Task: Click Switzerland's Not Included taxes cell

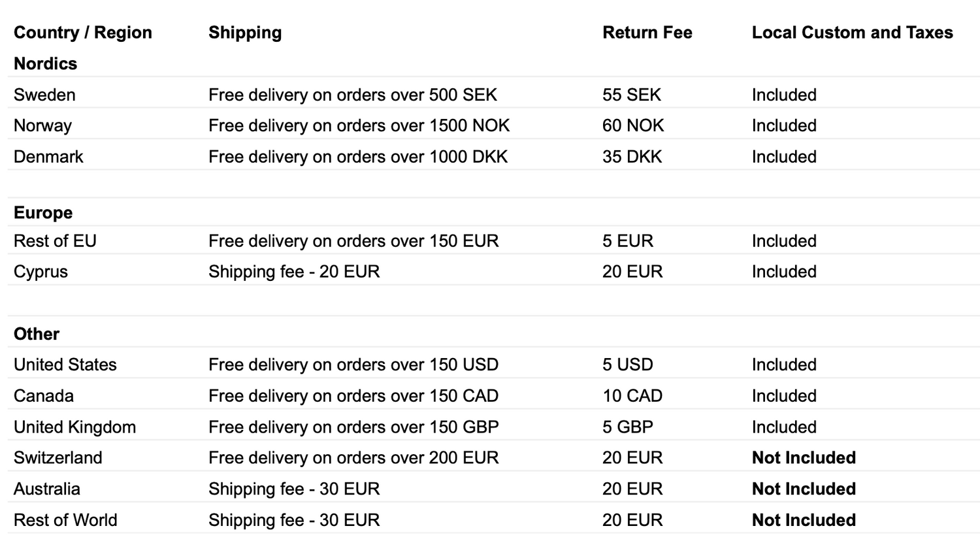Action: click(x=804, y=458)
